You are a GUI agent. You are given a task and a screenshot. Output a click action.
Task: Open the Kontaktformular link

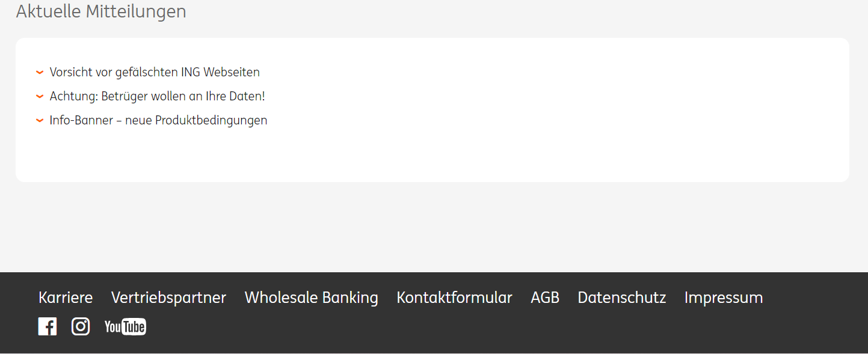(454, 298)
